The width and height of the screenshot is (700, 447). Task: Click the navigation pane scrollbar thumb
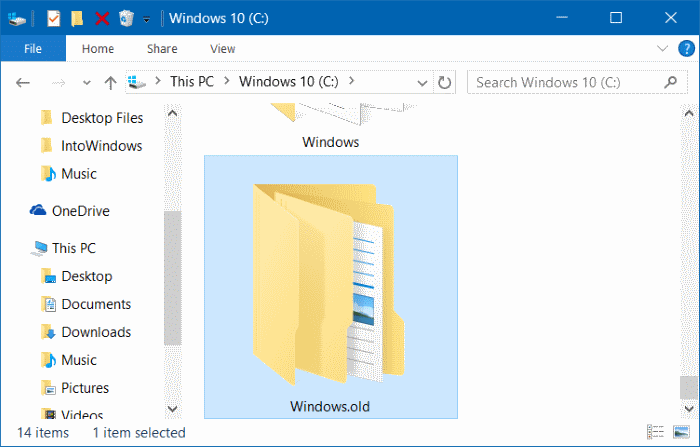(173, 278)
